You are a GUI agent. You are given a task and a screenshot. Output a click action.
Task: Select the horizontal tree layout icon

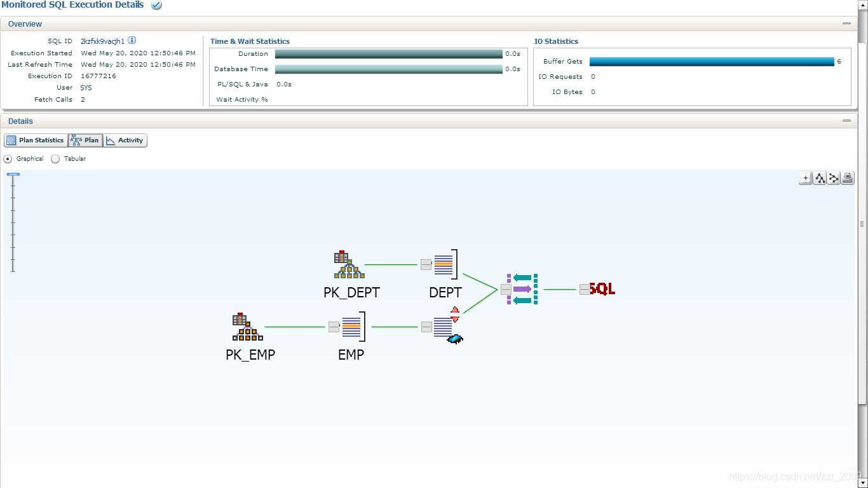point(833,178)
